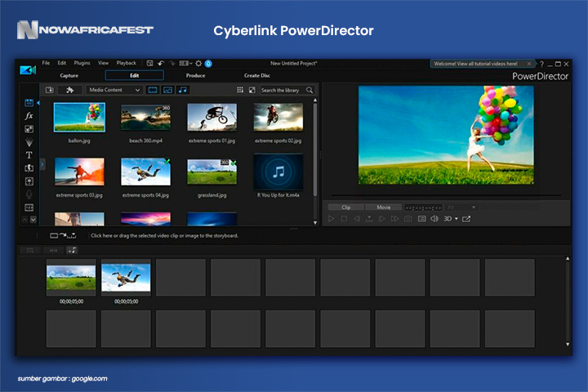This screenshot has height=392, width=588.
Task: Open the View menu
Action: click(x=103, y=63)
